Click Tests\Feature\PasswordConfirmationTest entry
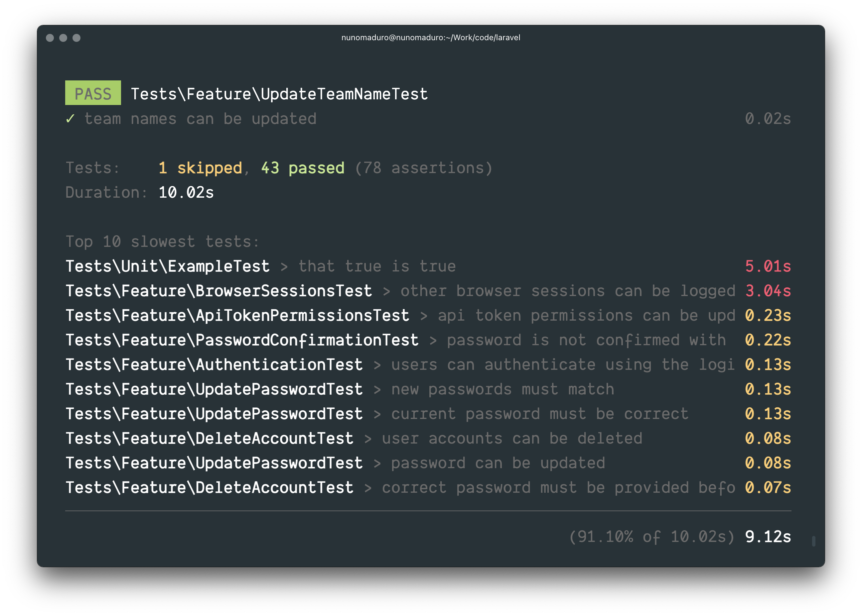862x616 pixels. pyautogui.click(x=242, y=340)
